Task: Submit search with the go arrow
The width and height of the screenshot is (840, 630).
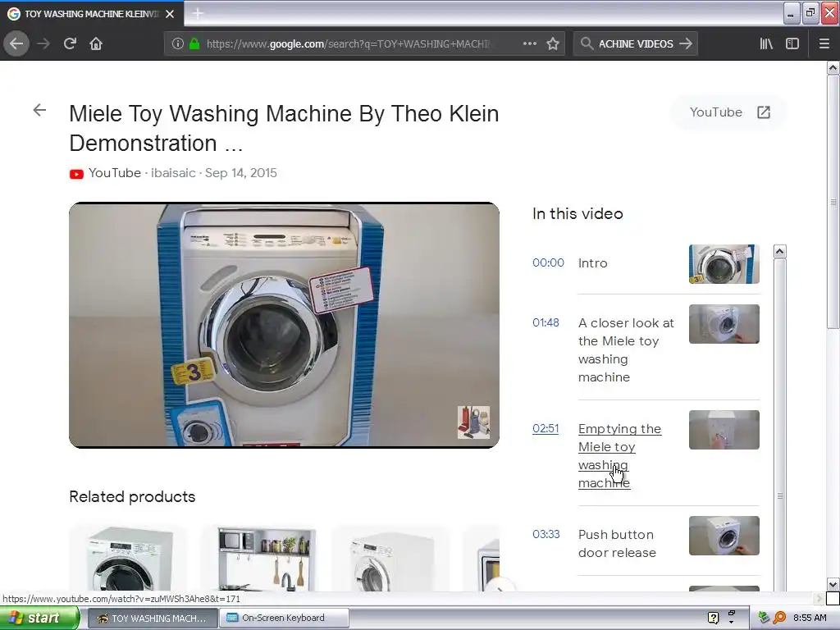Action: (x=686, y=43)
